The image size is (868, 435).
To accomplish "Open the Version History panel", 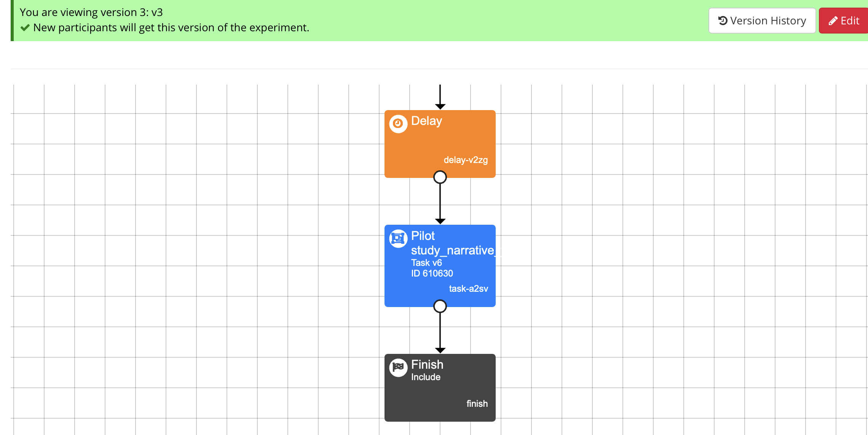I will coord(762,21).
